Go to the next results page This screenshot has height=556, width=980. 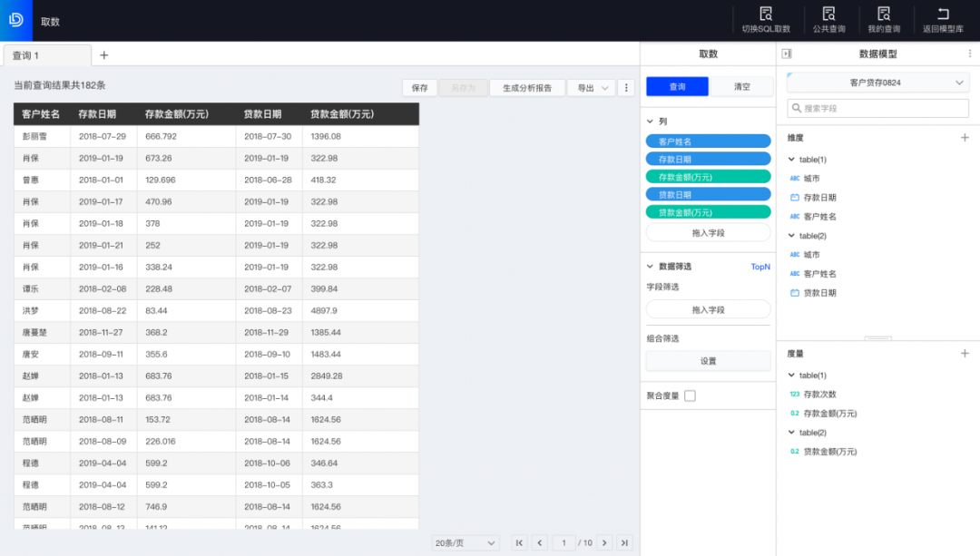(x=604, y=543)
